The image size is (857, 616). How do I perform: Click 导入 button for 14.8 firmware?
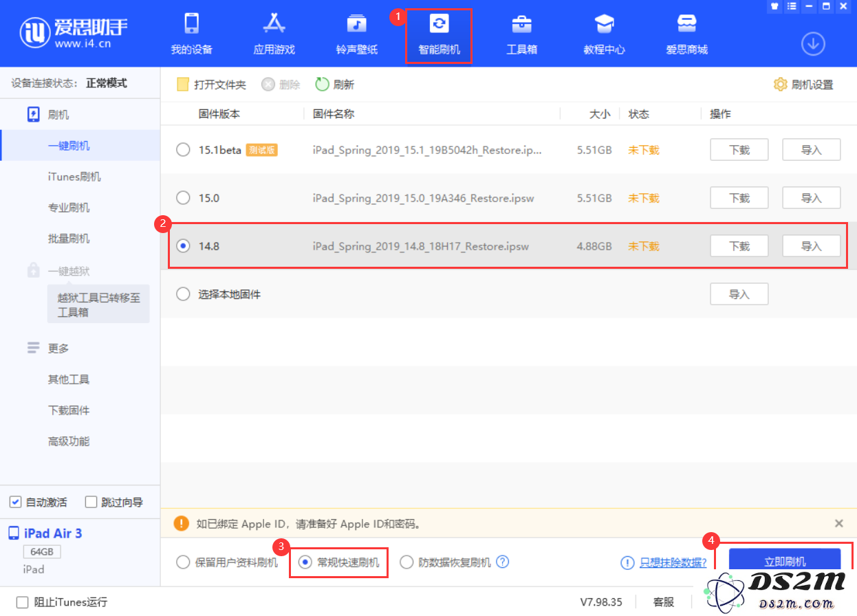[x=812, y=246]
